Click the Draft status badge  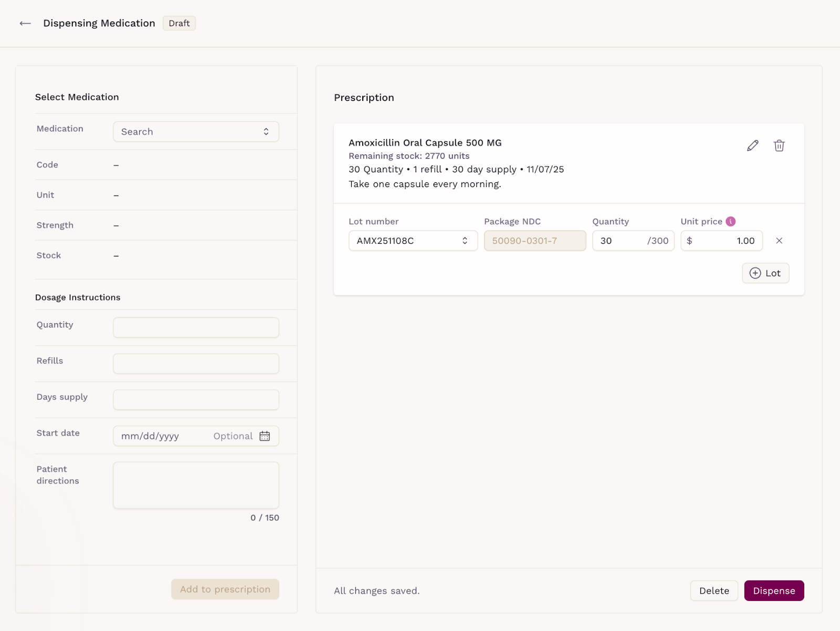[x=179, y=23]
